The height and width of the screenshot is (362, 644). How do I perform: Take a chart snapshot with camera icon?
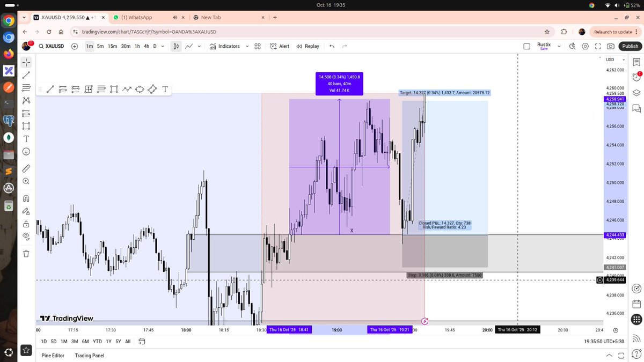[x=611, y=46]
